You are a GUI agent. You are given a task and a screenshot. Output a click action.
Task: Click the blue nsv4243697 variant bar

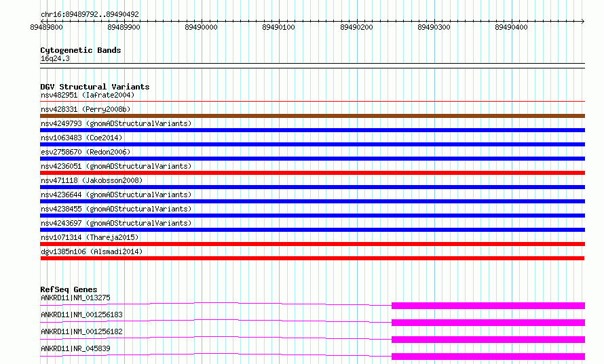(312, 230)
